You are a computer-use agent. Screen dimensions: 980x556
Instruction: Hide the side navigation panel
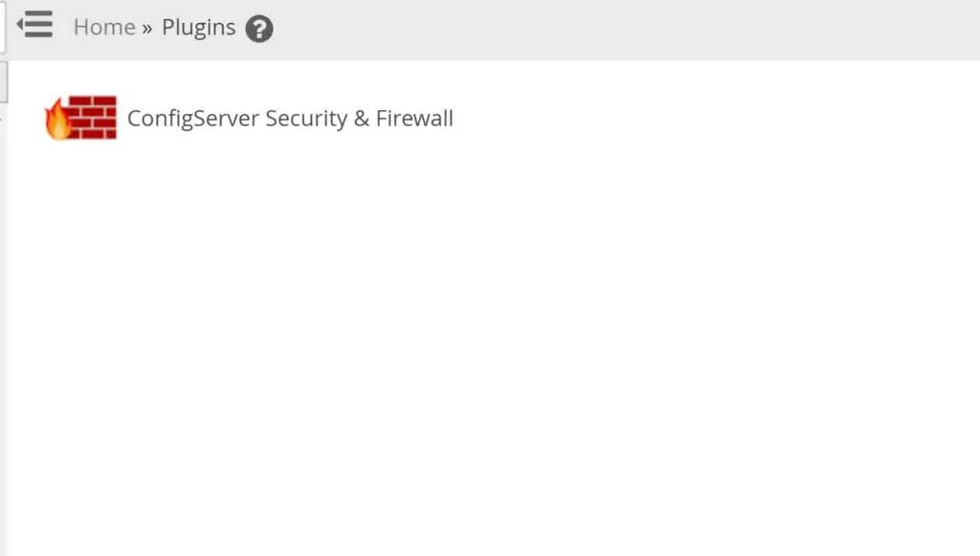[34, 24]
